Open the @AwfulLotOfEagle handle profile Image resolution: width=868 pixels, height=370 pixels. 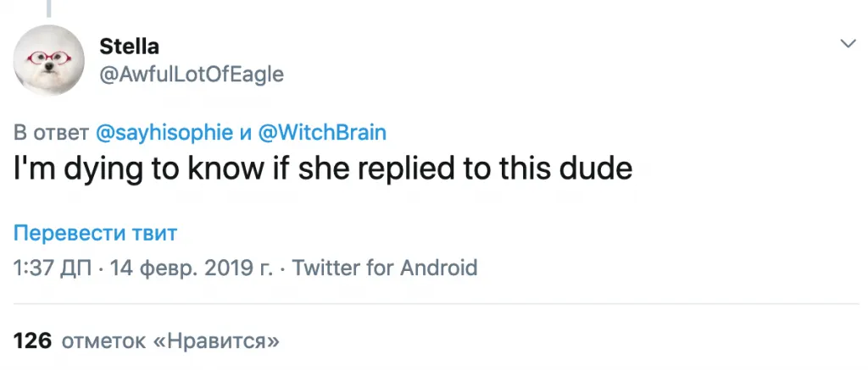click(192, 75)
